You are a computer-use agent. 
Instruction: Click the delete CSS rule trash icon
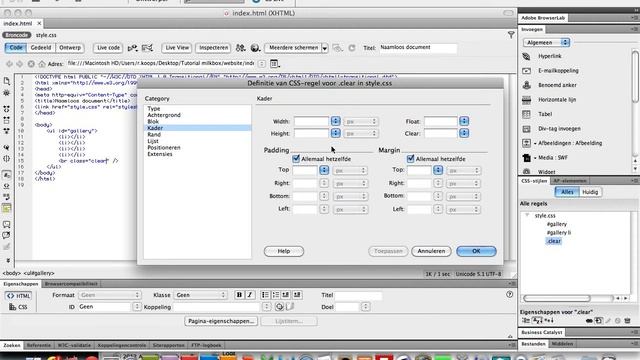627,321
